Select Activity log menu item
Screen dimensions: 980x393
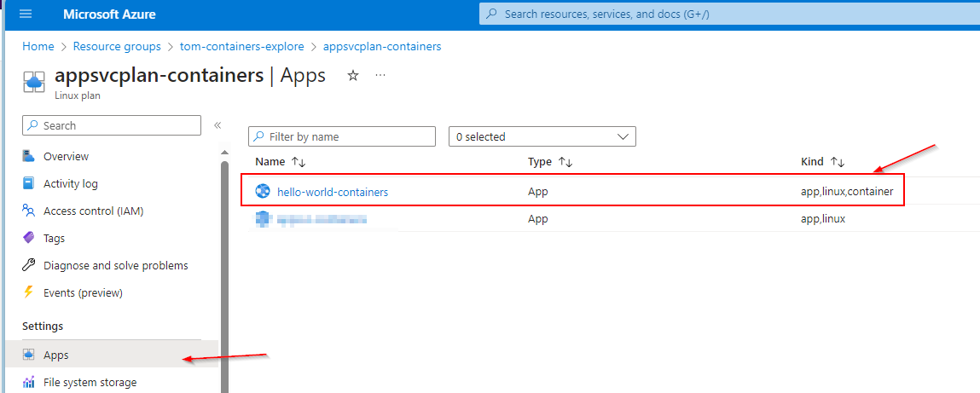[x=70, y=184]
